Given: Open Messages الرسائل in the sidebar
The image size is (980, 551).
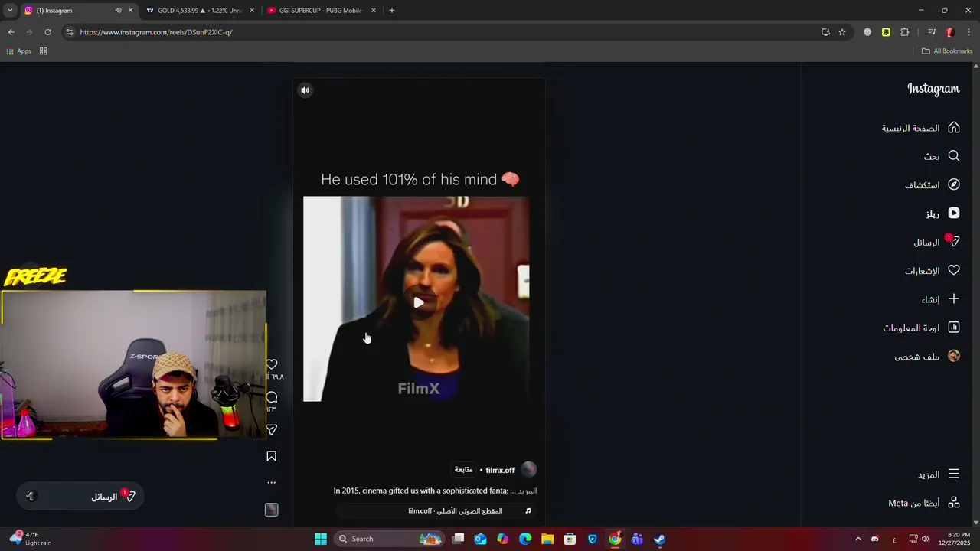Looking at the screenshot, I should click(x=936, y=242).
